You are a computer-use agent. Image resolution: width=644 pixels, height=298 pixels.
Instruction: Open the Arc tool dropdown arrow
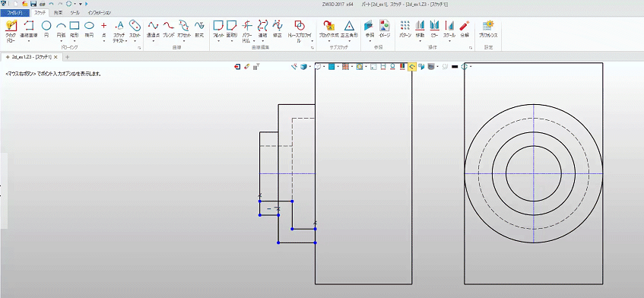click(x=61, y=41)
